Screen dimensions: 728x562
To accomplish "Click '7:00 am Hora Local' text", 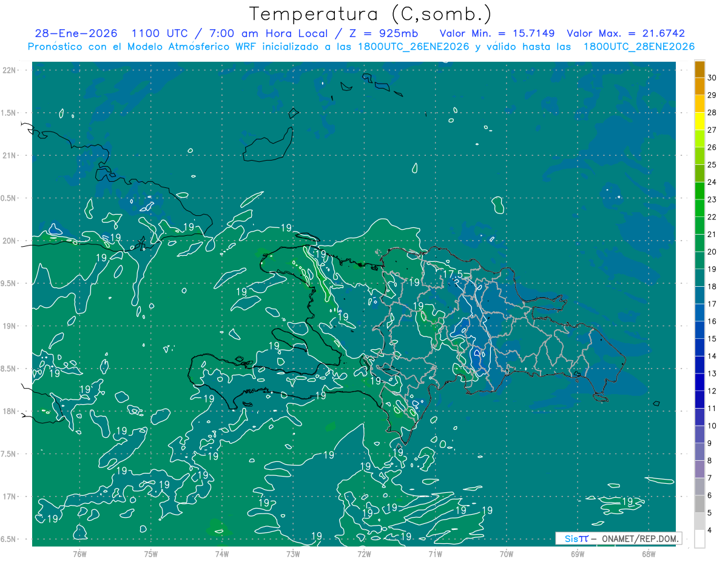I will click(x=269, y=34).
